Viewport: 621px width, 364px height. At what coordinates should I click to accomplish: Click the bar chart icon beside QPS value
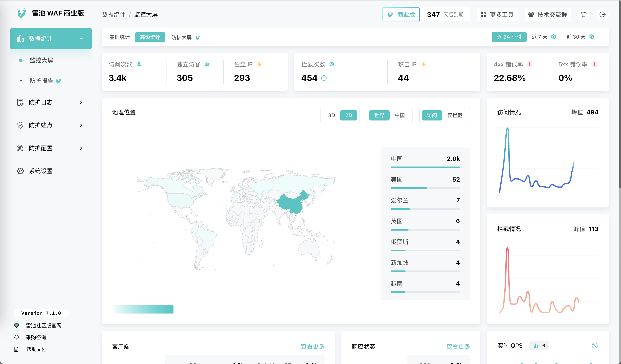pyautogui.click(x=536, y=346)
